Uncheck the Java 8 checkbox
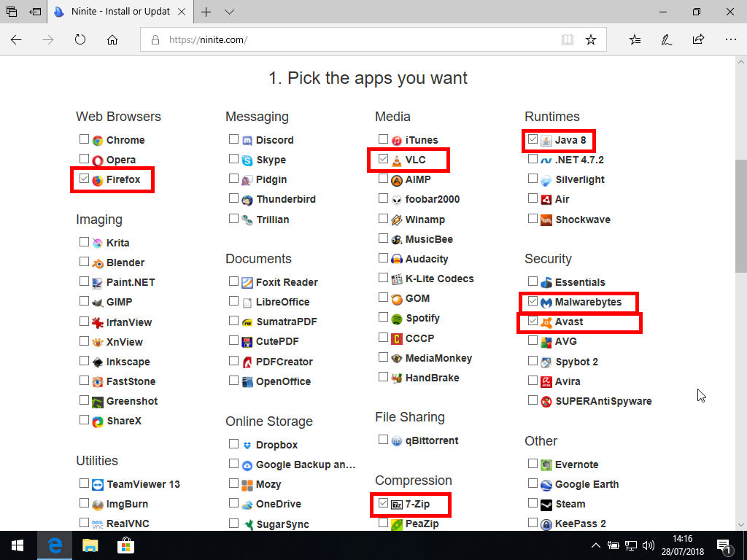The image size is (747, 560). pyautogui.click(x=533, y=139)
